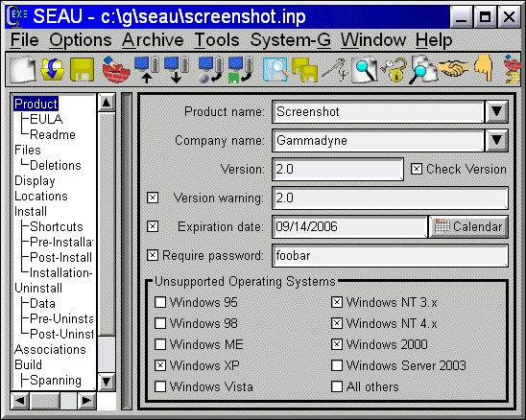
Task: Click the bricklayer with scroll icon at toolbar end
Action: click(513, 69)
